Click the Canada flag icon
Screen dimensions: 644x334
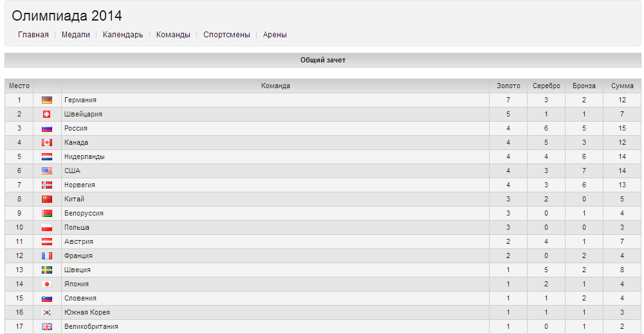point(47,143)
